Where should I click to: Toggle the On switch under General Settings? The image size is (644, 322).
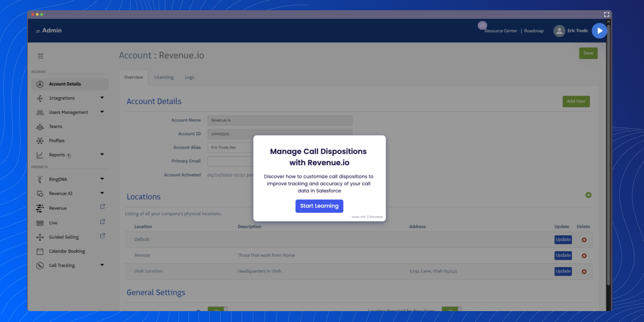(217, 310)
